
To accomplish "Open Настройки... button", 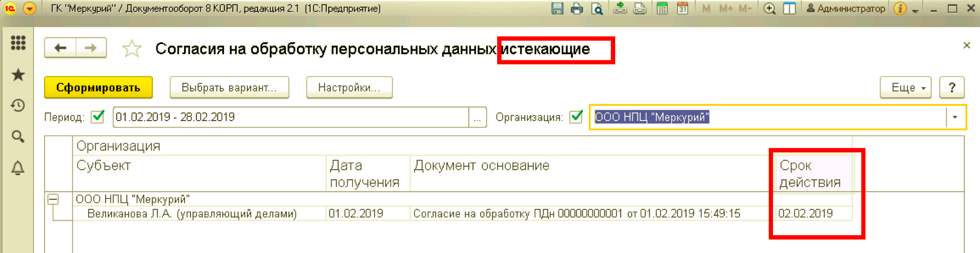I will tap(349, 87).
